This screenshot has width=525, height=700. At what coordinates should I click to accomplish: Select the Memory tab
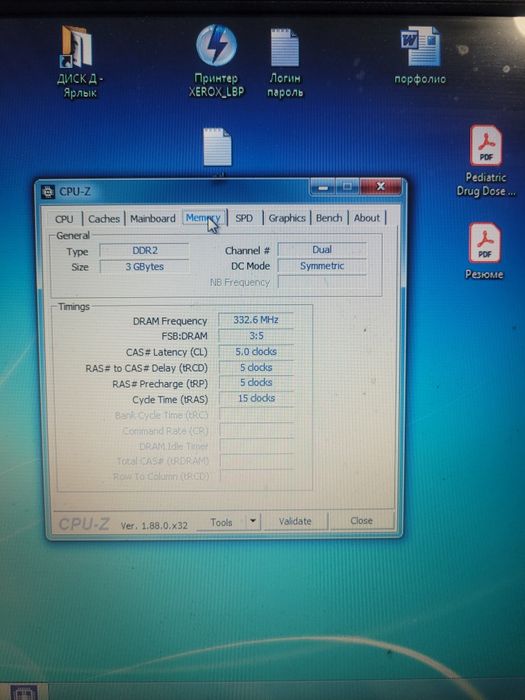(x=204, y=218)
